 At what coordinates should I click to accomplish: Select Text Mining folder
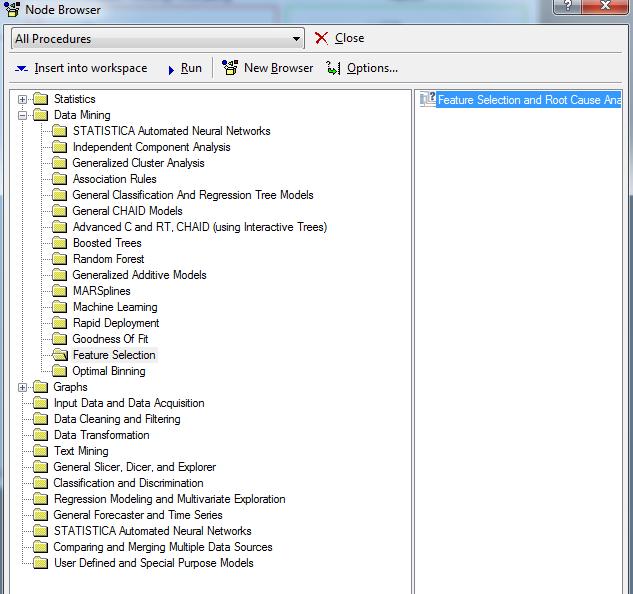(x=81, y=451)
